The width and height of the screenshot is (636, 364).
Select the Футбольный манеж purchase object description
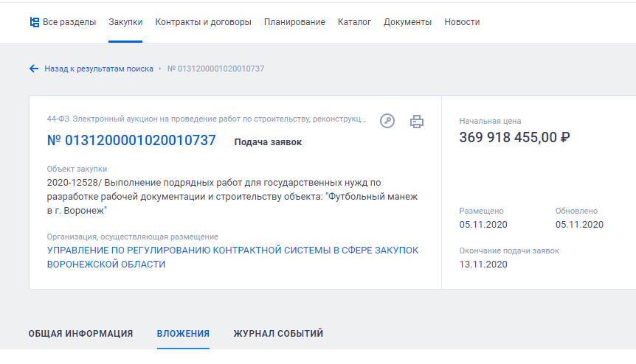pyautogui.click(x=232, y=197)
